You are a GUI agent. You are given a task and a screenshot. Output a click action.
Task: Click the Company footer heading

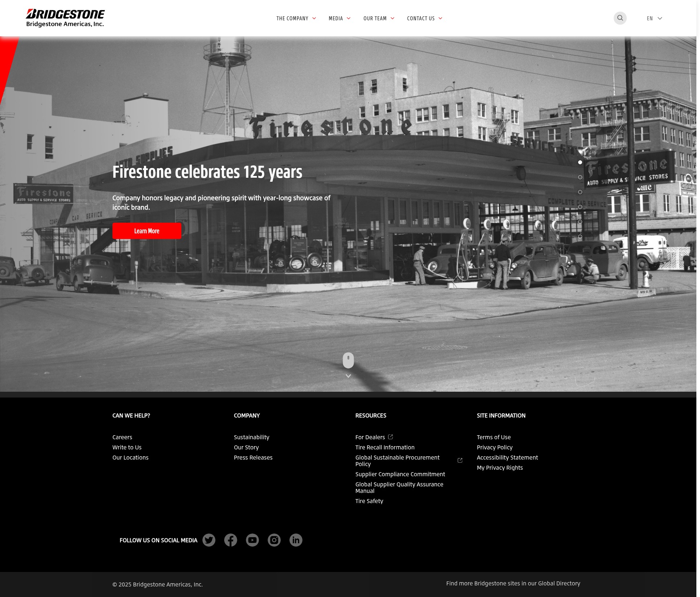pos(247,415)
